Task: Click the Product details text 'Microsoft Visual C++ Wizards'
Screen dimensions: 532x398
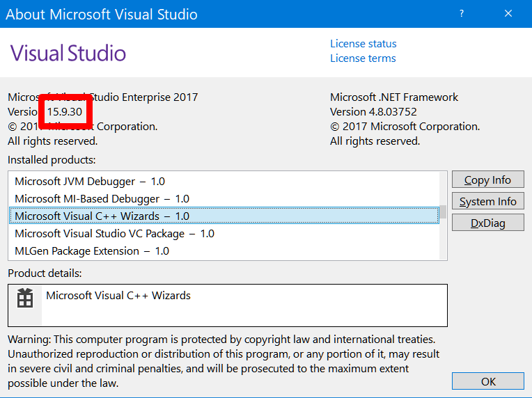Action: pos(118,296)
